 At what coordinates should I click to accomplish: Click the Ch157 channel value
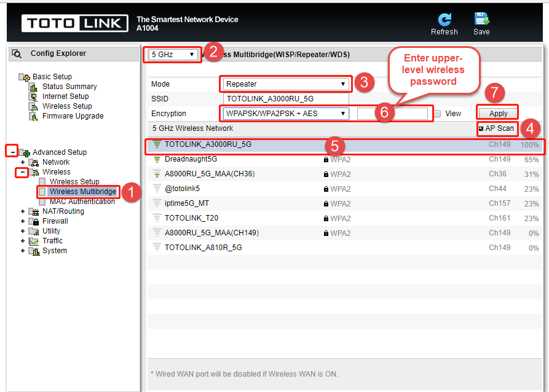coord(500,203)
